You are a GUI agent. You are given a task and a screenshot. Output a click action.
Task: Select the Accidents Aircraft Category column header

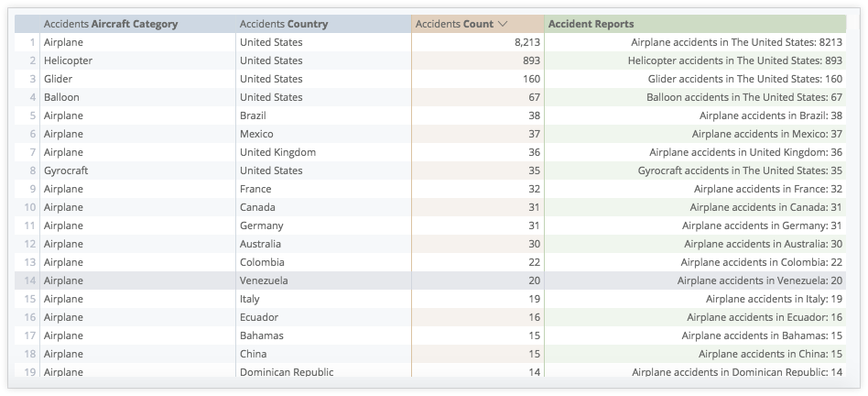tap(111, 24)
